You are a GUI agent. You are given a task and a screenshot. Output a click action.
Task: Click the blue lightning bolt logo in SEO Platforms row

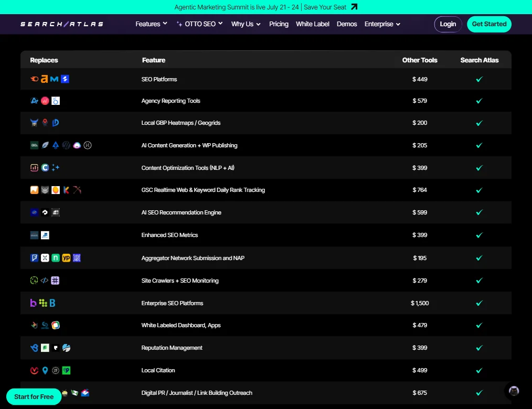(65, 79)
